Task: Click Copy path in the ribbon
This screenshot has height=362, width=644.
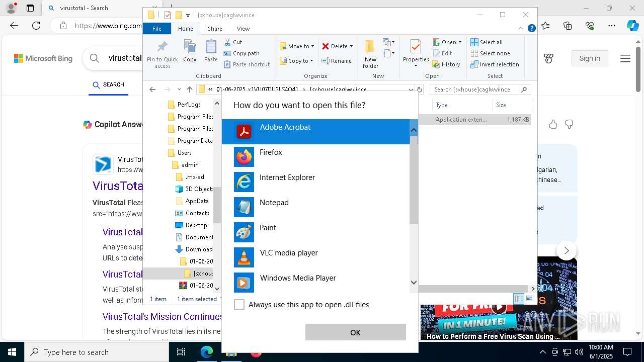Action: (242, 53)
